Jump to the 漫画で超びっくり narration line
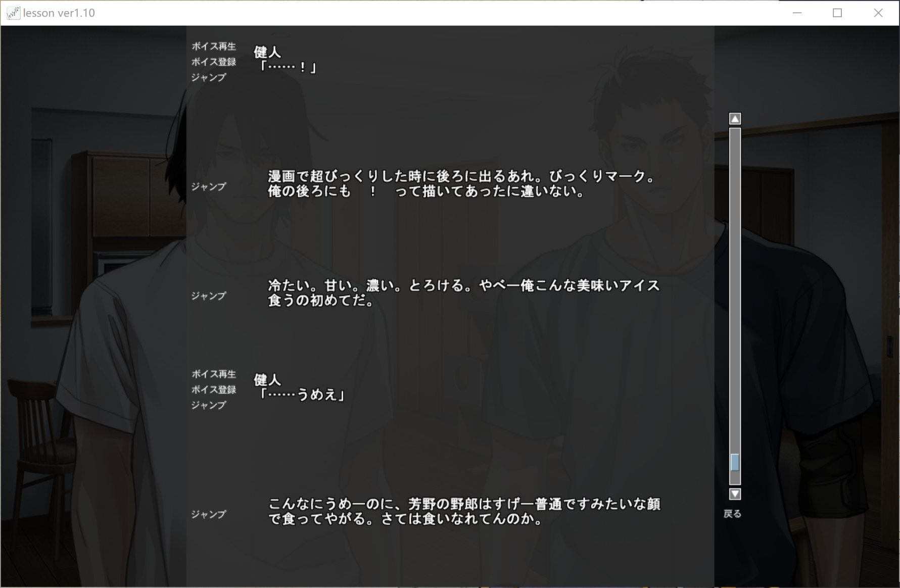 208,186
